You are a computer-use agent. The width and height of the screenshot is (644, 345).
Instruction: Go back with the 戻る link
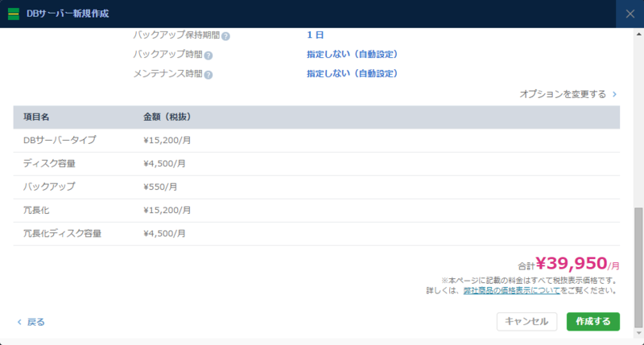31,322
